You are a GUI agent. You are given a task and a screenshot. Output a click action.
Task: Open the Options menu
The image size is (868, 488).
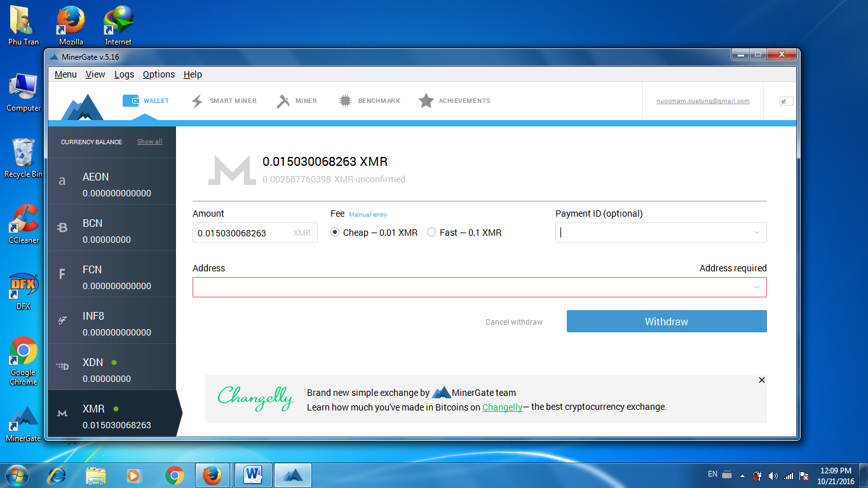point(159,74)
